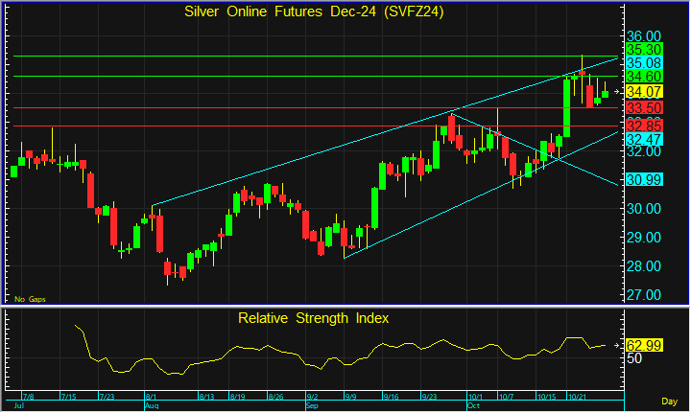Viewport: 691px width, 413px height.
Task: Click the 30.00 price axis value
Action: coord(644,208)
